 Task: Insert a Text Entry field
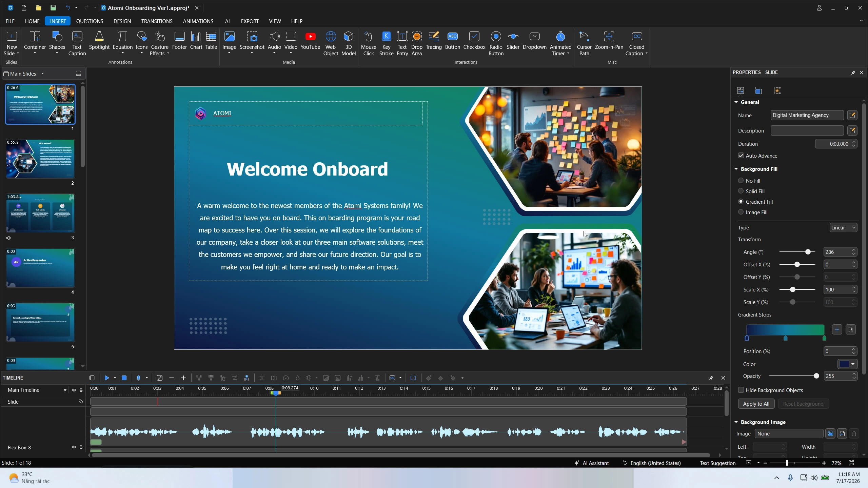coord(402,43)
